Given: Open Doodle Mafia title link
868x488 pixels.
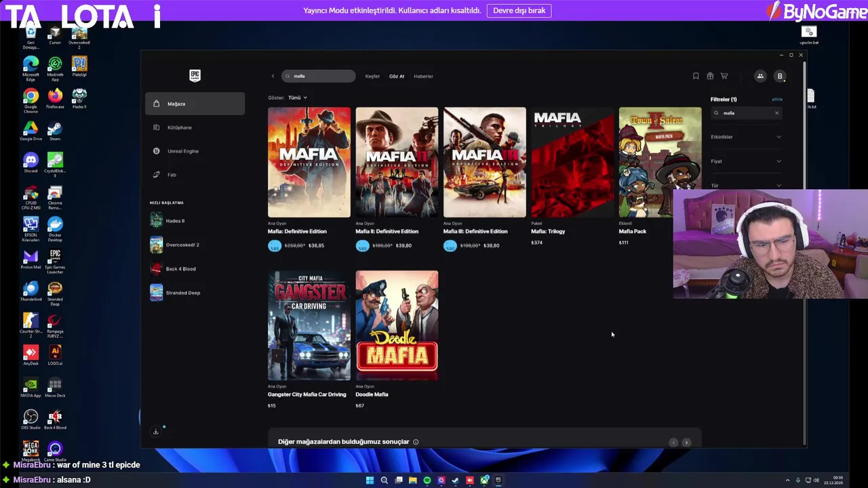Looking at the screenshot, I should tap(372, 394).
